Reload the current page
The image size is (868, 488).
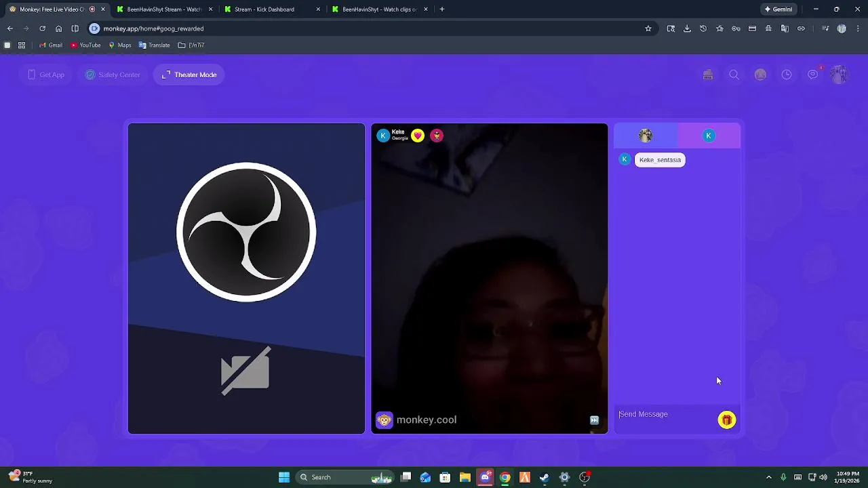42,28
